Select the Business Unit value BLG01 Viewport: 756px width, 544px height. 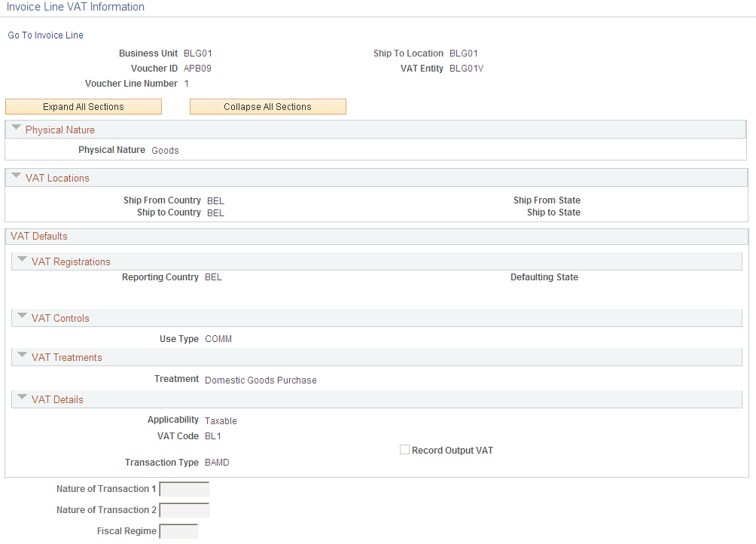tap(198, 53)
